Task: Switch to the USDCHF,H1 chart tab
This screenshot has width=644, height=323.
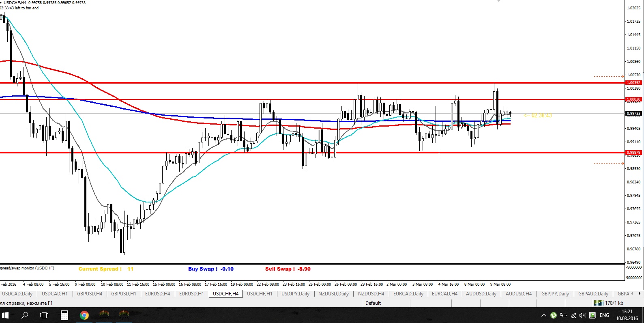Action: pyautogui.click(x=260, y=293)
